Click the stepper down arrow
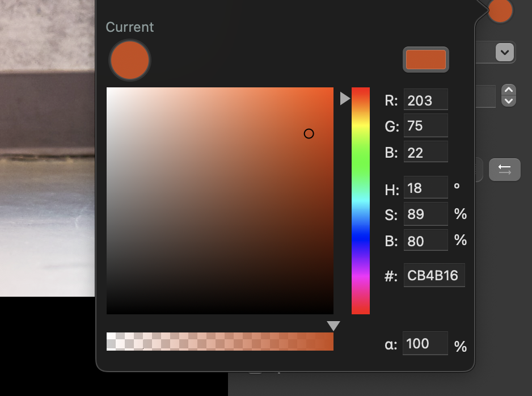 [509, 101]
